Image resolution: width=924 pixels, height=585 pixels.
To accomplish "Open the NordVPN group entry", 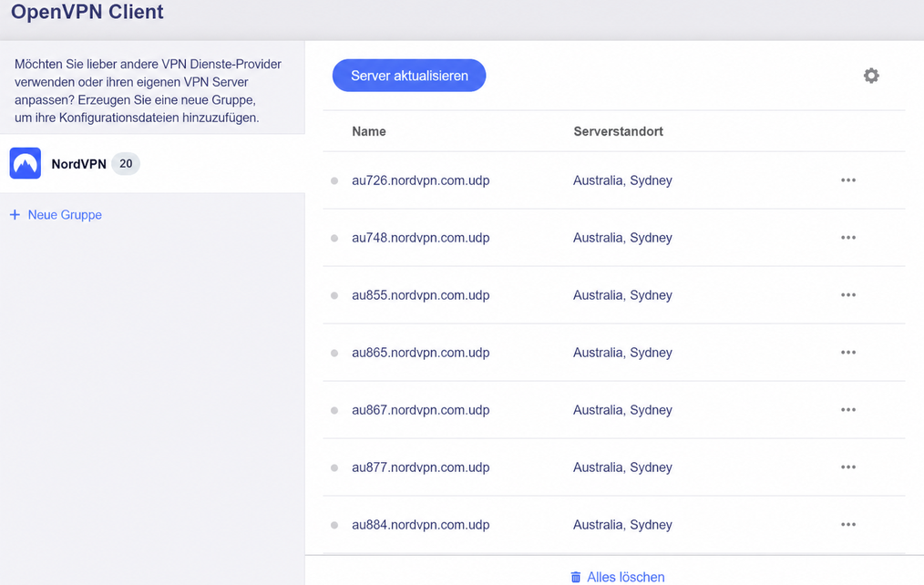I will (152, 164).
